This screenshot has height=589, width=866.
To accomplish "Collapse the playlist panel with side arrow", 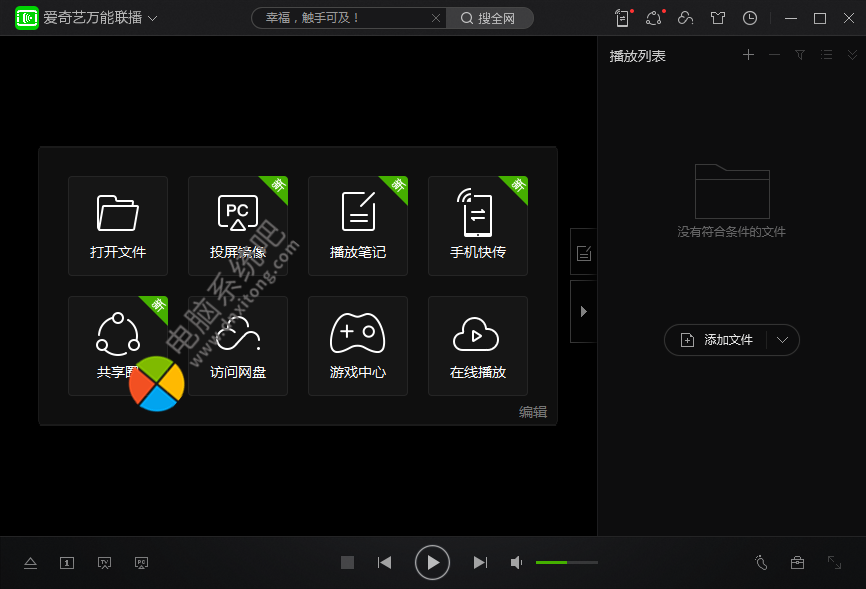I will pos(583,312).
